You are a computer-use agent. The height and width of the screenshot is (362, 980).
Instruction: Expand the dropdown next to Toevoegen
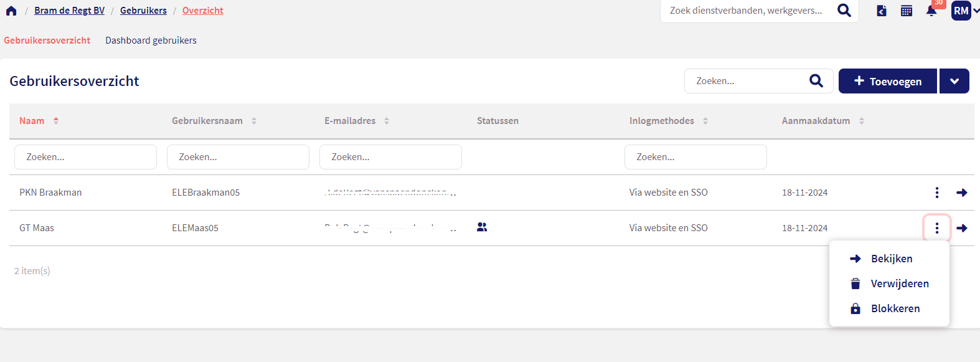click(954, 81)
